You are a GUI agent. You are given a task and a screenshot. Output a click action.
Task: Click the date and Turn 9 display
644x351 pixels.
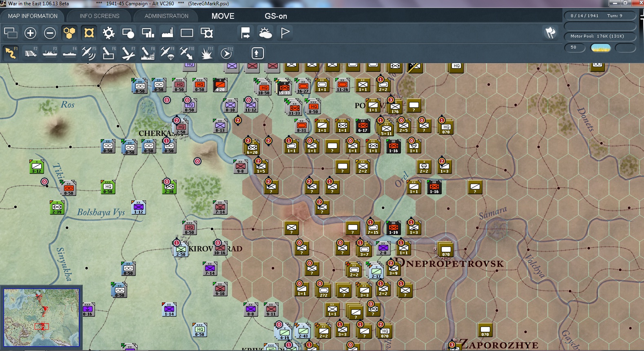pos(600,16)
